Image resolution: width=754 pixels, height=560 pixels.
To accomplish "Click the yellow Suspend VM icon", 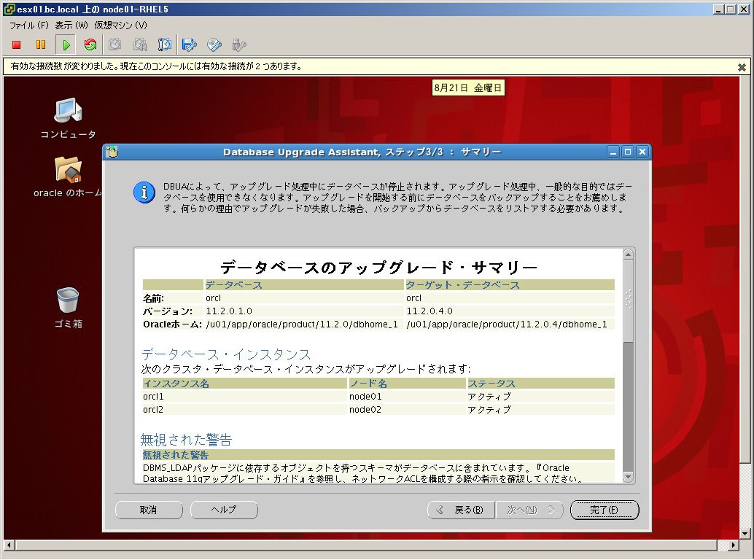I will click(x=41, y=44).
